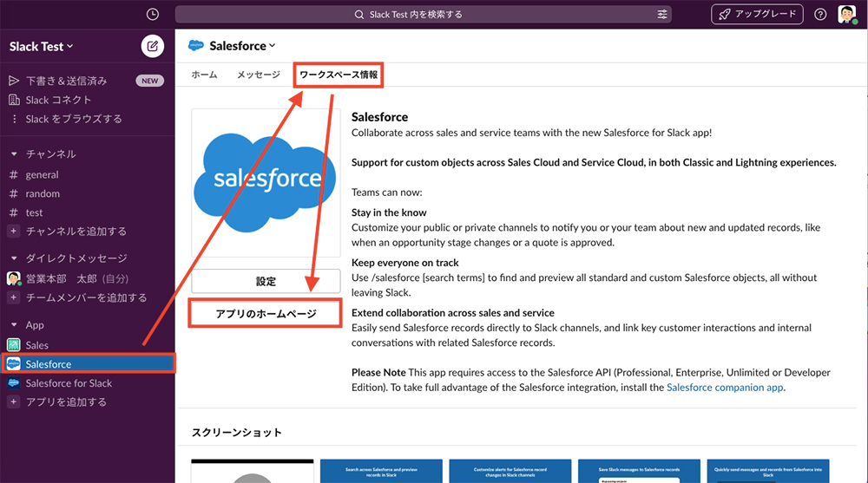Click plus icon beside アプリを追加する
The image size is (868, 483).
[13, 402]
